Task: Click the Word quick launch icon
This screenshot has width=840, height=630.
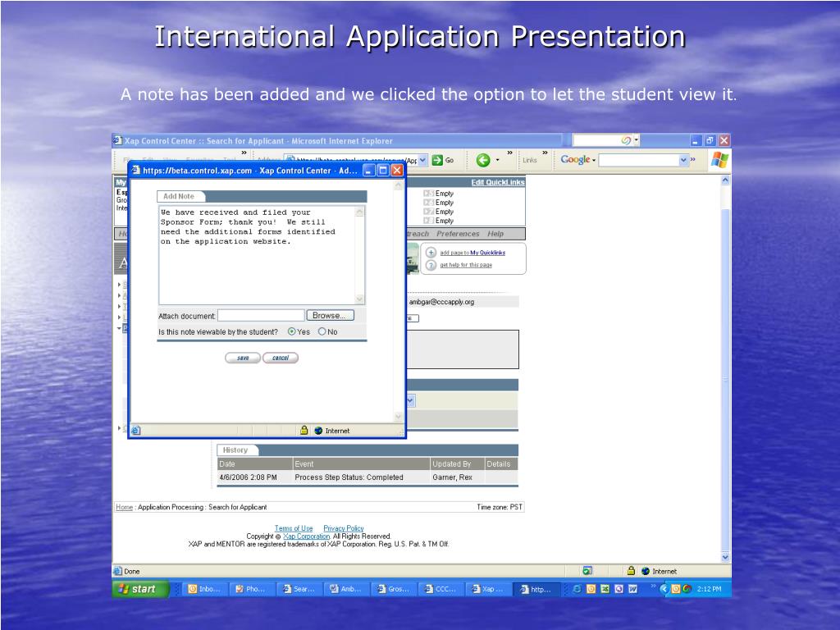Action: [x=632, y=589]
